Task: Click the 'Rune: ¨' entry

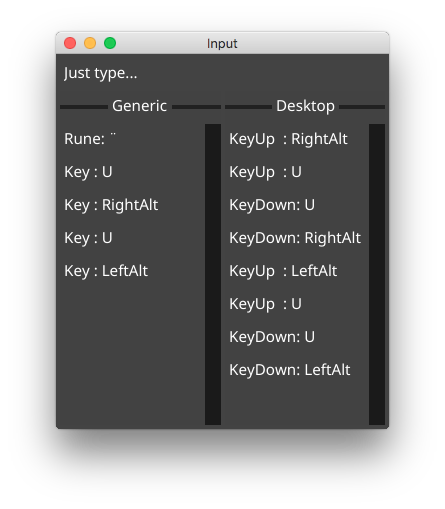Action: pos(90,139)
